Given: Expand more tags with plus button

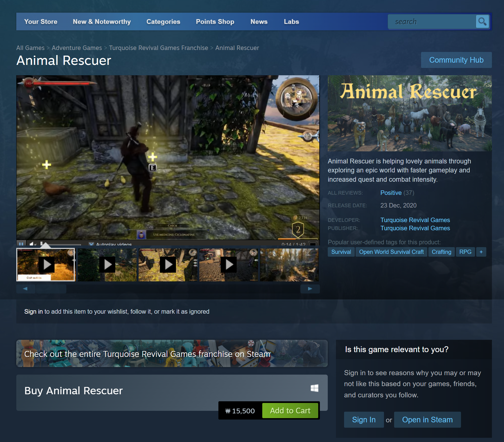Looking at the screenshot, I should point(481,252).
